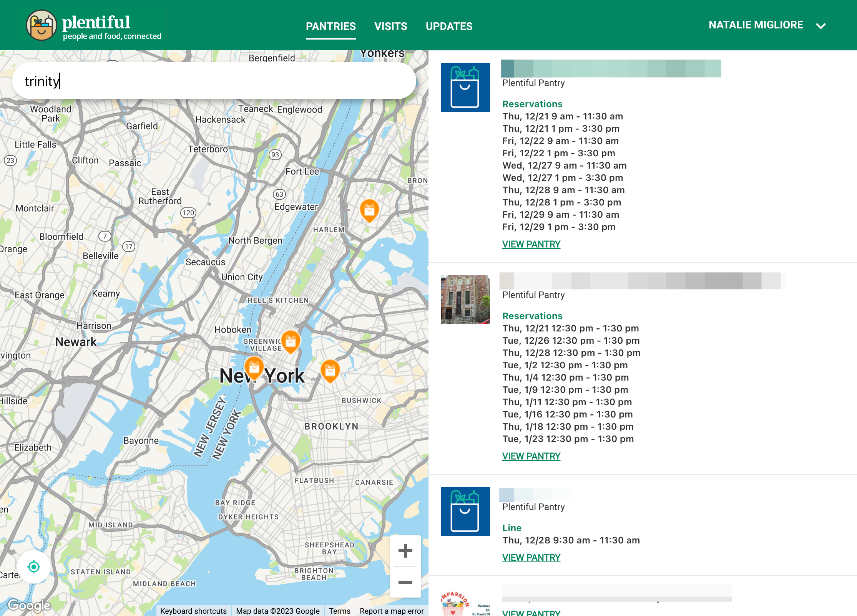Select the pantry pin near Bushwick
Viewport: 857px width, 616px height.
(330, 371)
